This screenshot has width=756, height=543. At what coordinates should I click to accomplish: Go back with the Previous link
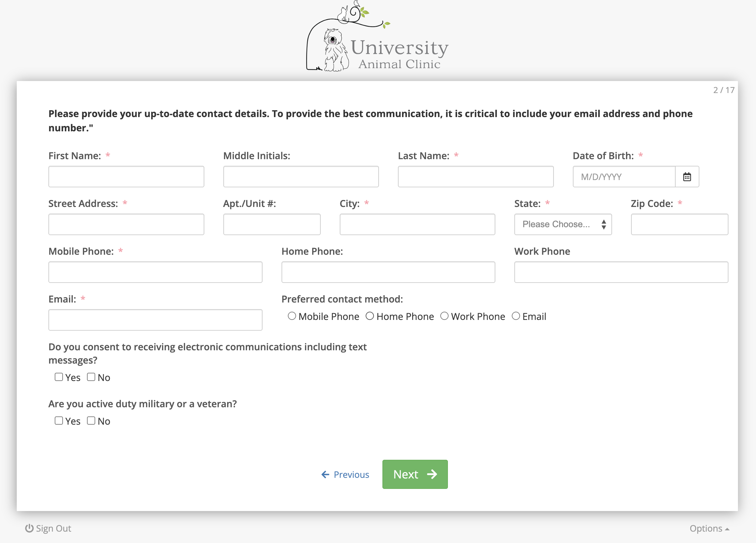tap(345, 475)
